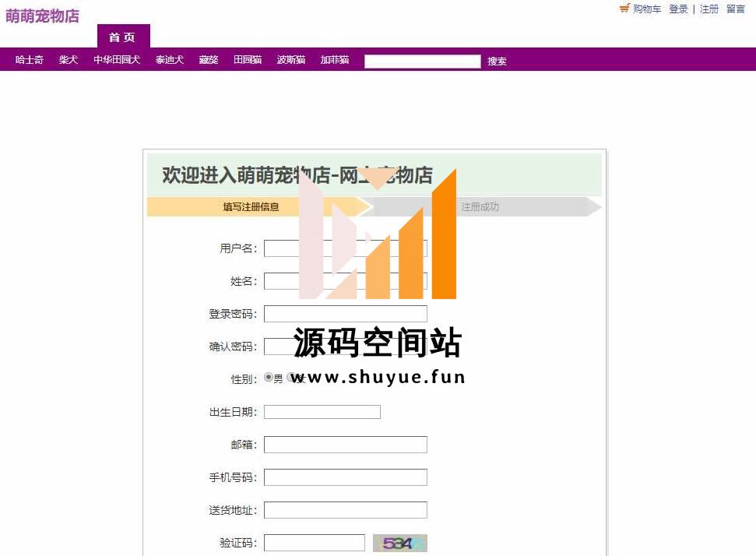Click the 萌萌宠物店 site logo
Screen dimensions: 756x556
(x=42, y=16)
